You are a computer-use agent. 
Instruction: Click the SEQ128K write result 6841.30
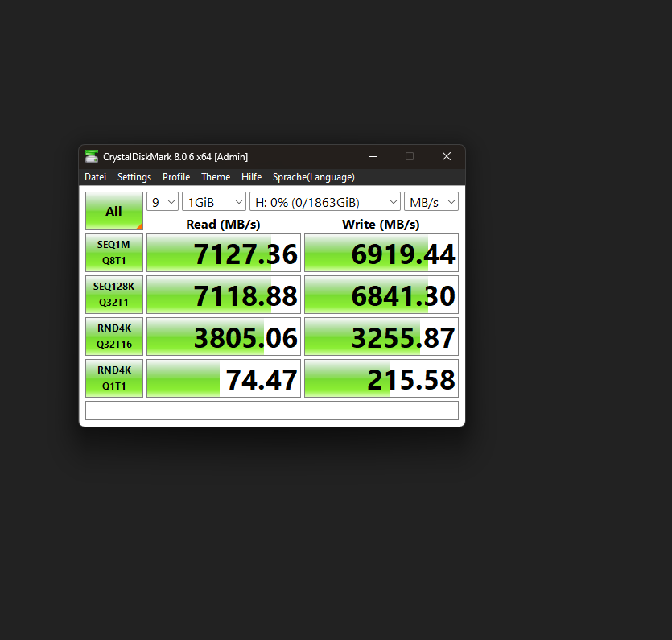[x=381, y=295]
